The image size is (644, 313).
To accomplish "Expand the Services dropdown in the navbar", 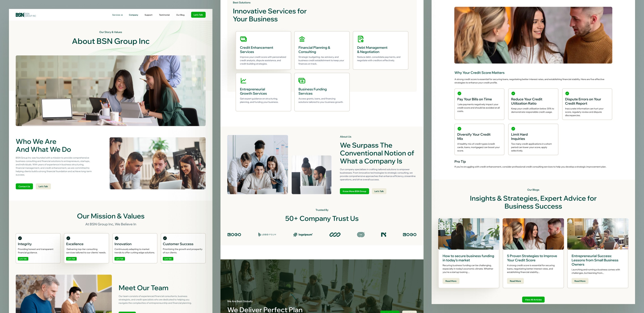I will pyautogui.click(x=117, y=15).
